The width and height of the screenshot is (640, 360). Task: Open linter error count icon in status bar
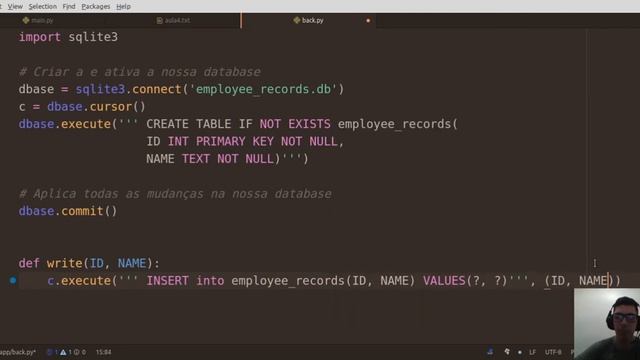[x=50, y=352]
